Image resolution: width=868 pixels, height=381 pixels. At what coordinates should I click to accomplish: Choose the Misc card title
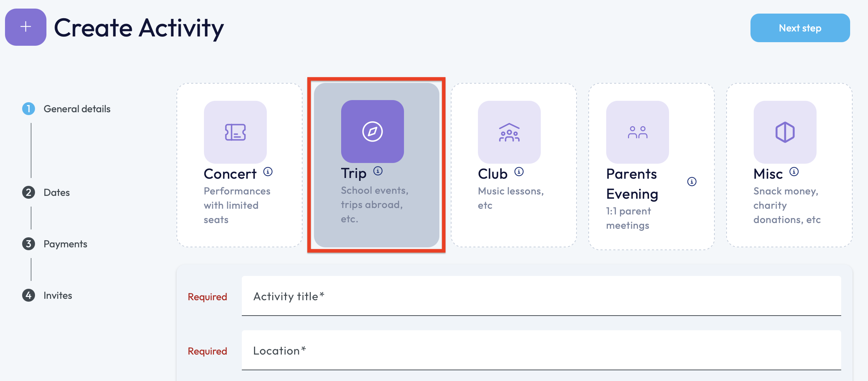point(768,174)
